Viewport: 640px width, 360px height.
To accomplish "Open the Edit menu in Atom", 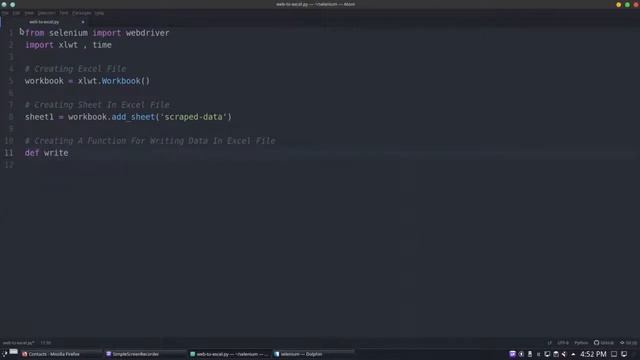I will pyautogui.click(x=16, y=13).
